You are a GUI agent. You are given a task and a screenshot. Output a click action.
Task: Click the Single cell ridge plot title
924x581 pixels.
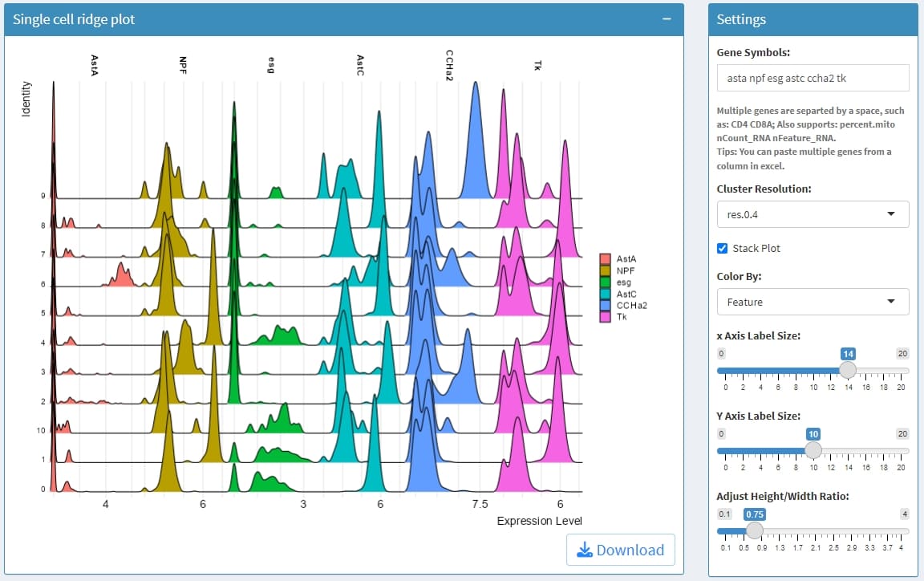(x=74, y=19)
